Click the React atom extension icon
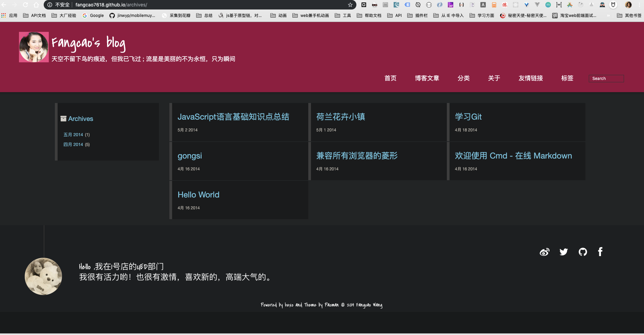Viewport: 644px width, 335px height. [x=516, y=5]
